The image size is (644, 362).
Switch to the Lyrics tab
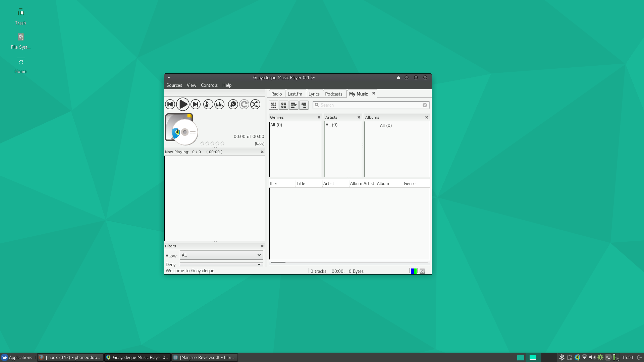314,94
